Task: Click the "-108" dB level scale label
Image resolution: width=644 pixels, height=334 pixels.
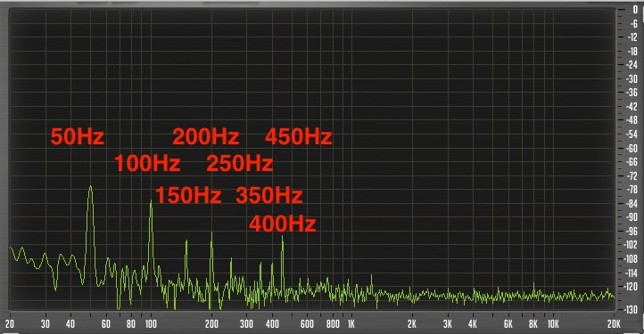Action: (631, 259)
